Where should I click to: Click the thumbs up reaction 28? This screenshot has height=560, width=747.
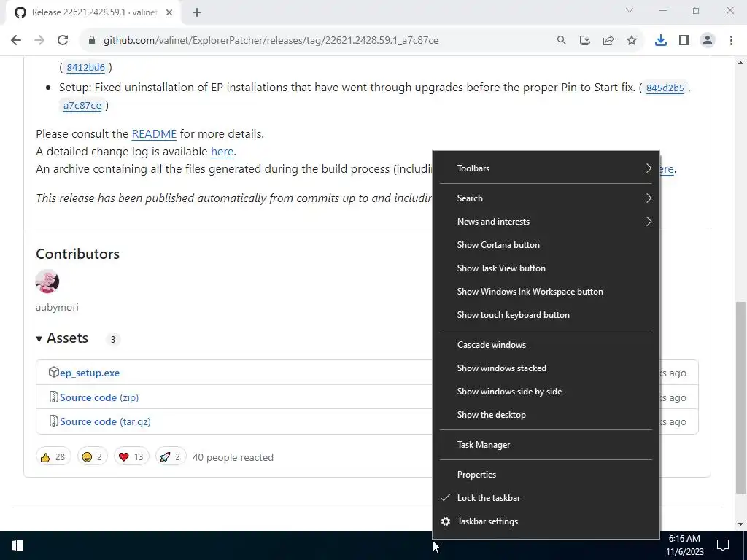53,457
